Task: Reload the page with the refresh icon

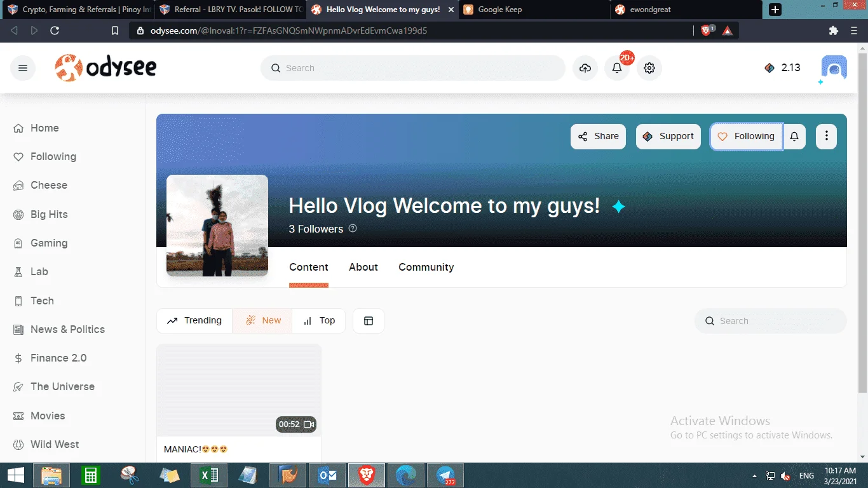Action: tap(55, 30)
